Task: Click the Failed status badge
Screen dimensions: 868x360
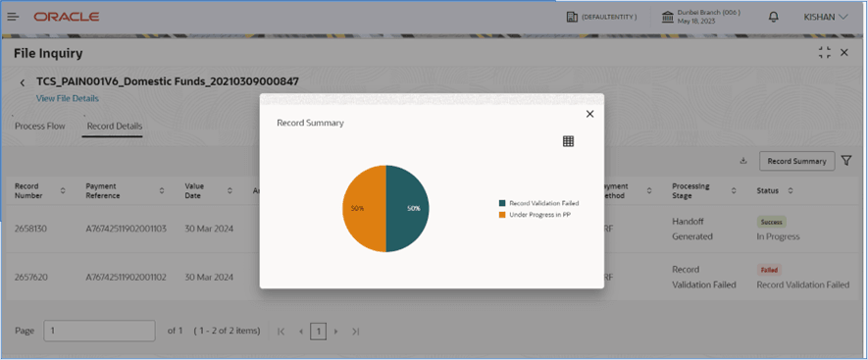Action: pyautogui.click(x=769, y=270)
